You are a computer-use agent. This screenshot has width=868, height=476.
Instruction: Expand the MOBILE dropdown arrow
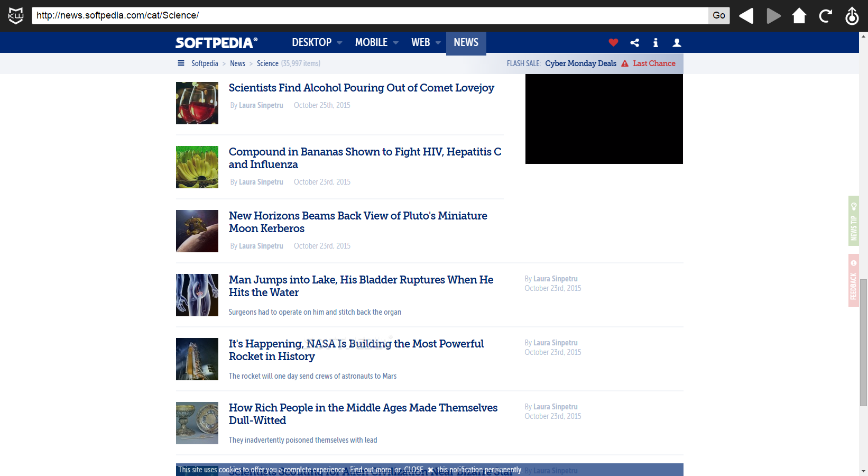click(395, 43)
